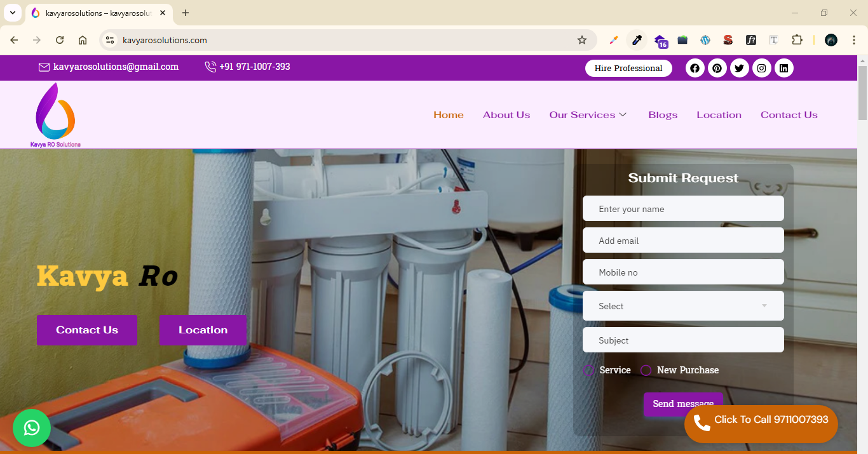868x454 pixels.
Task: Click the Subject input field
Action: [x=683, y=340]
